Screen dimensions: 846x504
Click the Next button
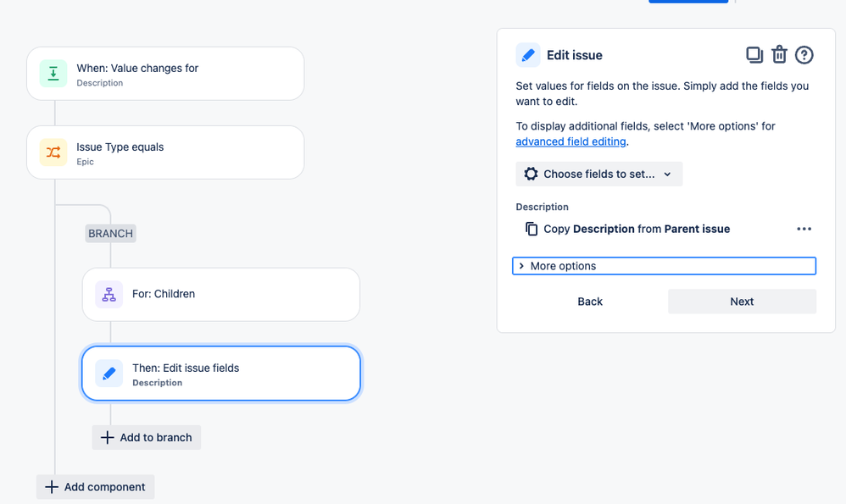tap(742, 302)
